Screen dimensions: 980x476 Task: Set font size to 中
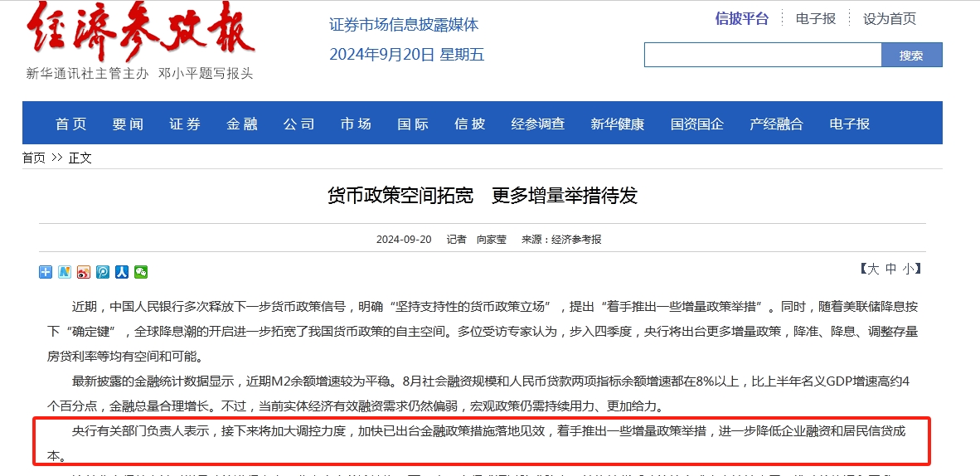[x=890, y=269]
